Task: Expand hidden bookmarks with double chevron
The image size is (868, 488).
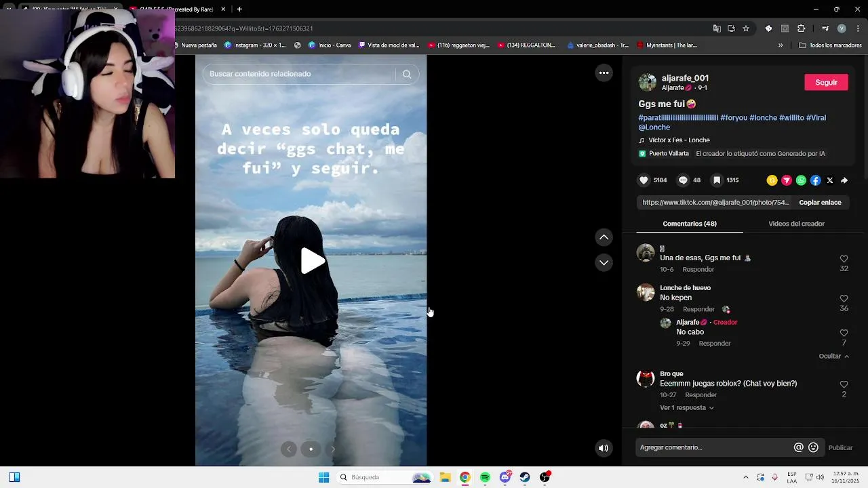Action: tap(780, 45)
